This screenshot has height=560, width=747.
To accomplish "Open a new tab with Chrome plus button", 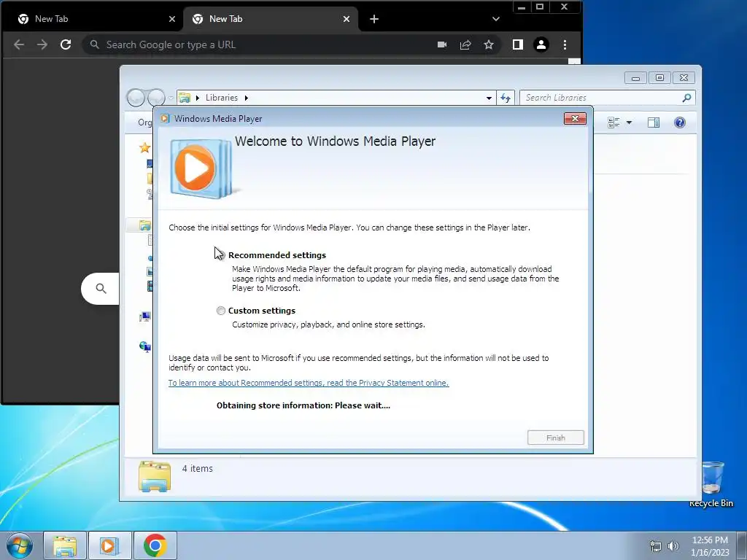I will click(x=374, y=19).
